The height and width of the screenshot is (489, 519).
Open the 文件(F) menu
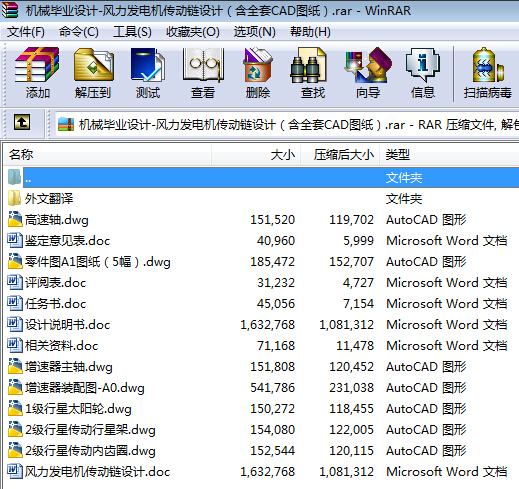coord(26,32)
